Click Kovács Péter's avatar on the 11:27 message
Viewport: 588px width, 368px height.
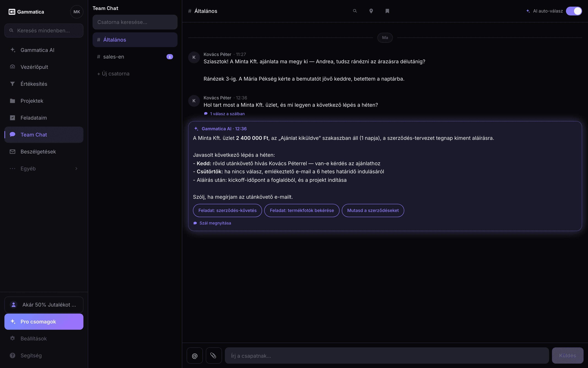tap(194, 57)
